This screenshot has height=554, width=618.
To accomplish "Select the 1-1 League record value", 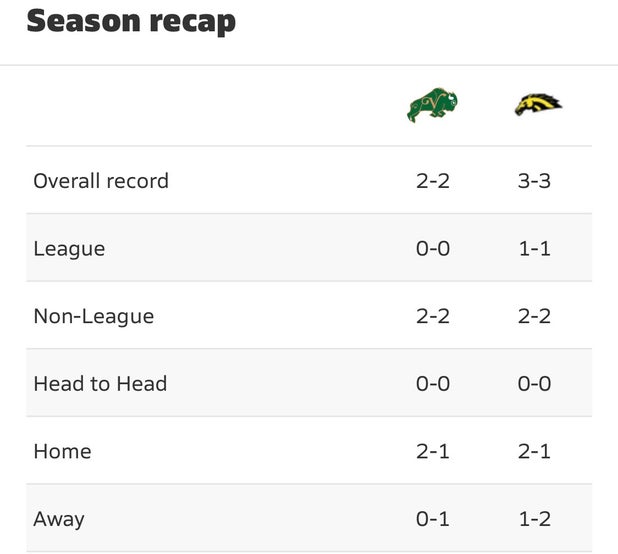I will coord(534,248).
